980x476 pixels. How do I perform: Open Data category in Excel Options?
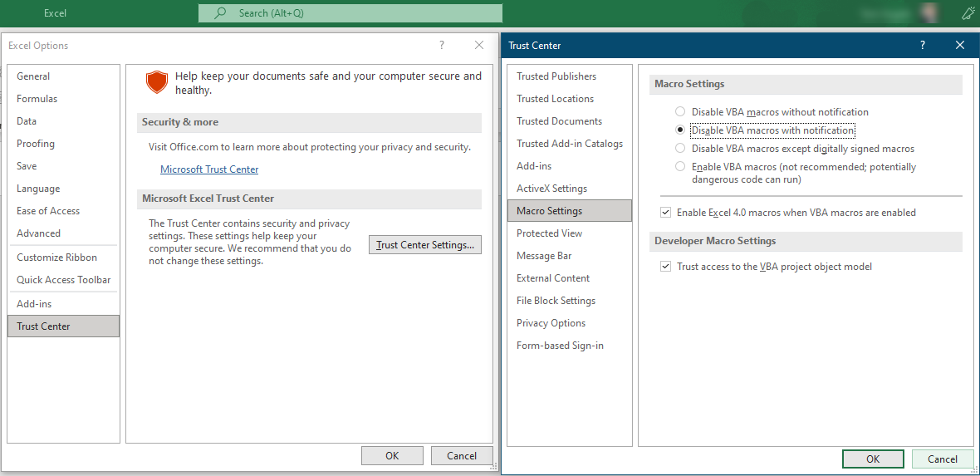[63, 121]
